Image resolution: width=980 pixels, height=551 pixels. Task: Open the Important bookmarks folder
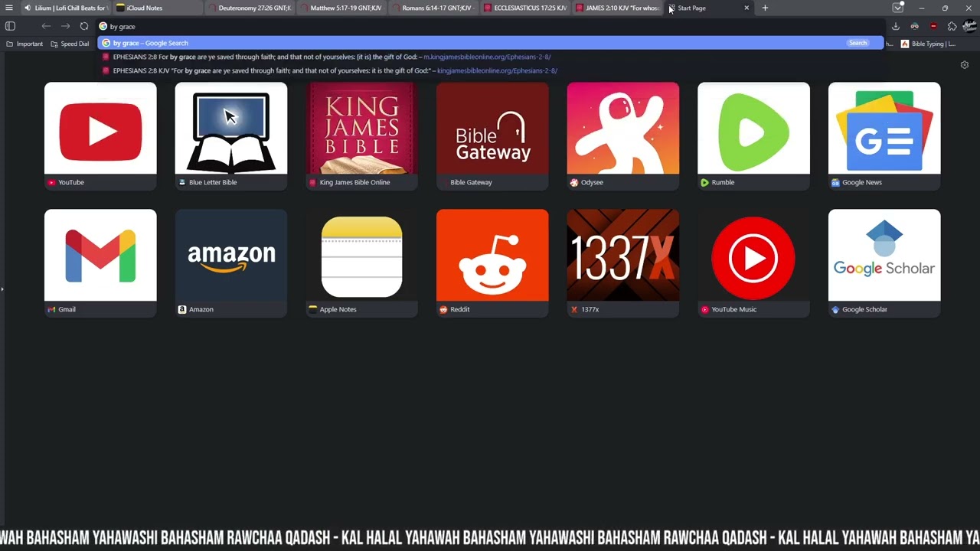(24, 44)
